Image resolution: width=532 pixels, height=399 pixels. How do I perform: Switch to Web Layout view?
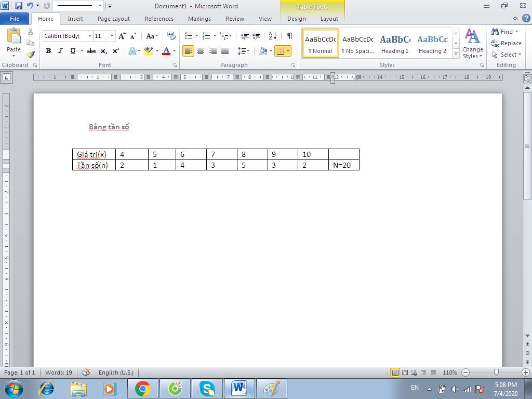(414, 373)
